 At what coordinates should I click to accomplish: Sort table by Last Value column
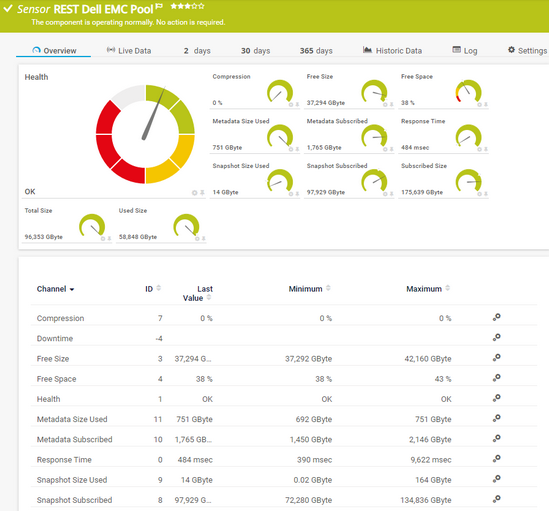click(198, 293)
